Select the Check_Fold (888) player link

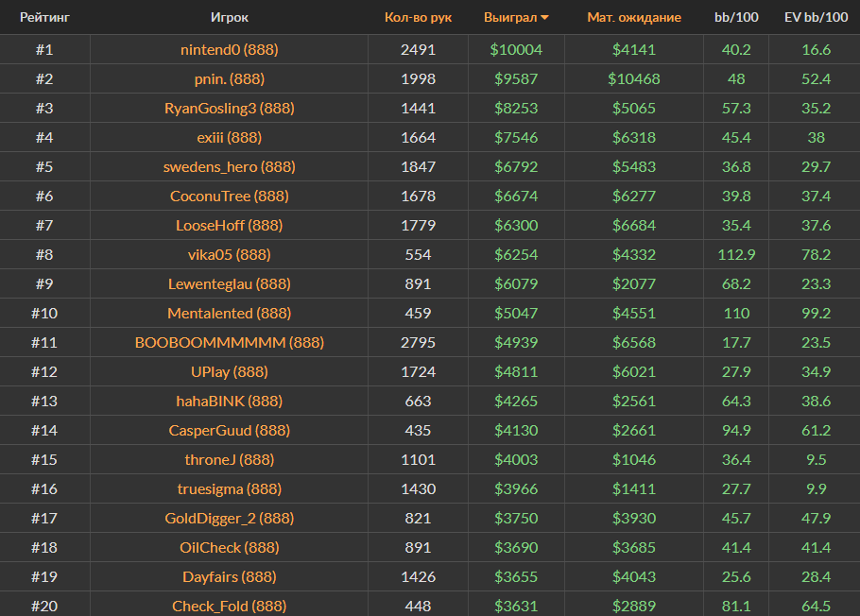pyautogui.click(x=229, y=606)
